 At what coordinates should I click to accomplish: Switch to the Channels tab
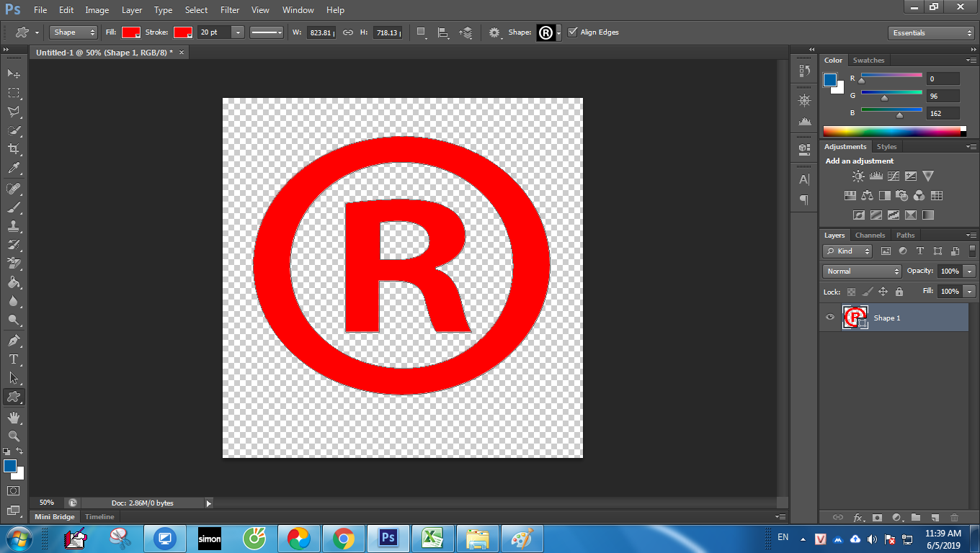point(870,235)
